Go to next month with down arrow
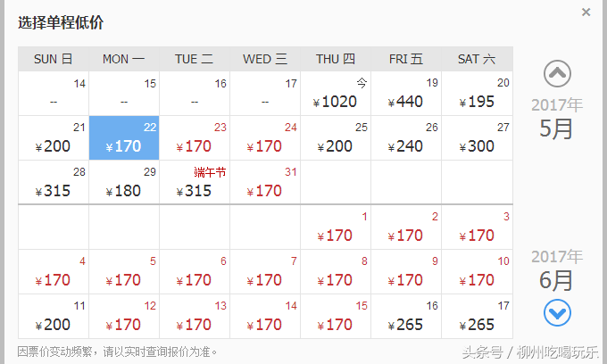The height and width of the screenshot is (364, 607). 557,312
